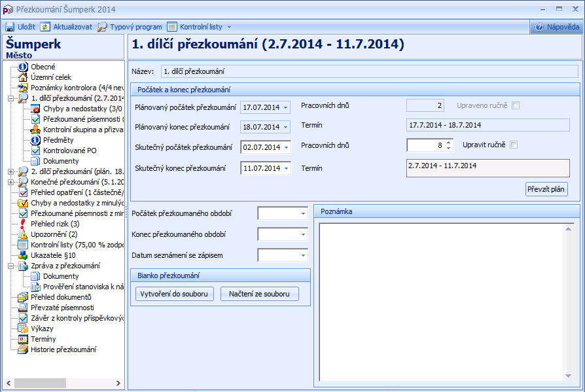Click inside the Poznámka text area

[441, 302]
